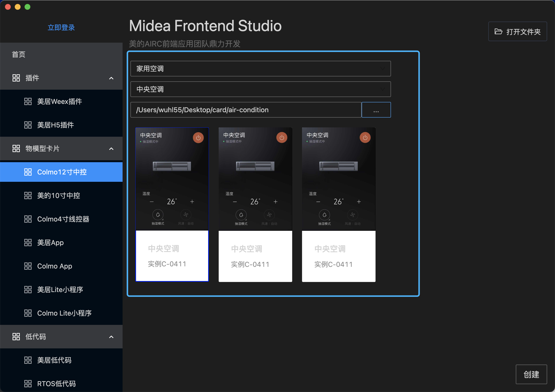This screenshot has height=392, width=555.
Task: Click temperature minus on third card
Action: coord(318,202)
